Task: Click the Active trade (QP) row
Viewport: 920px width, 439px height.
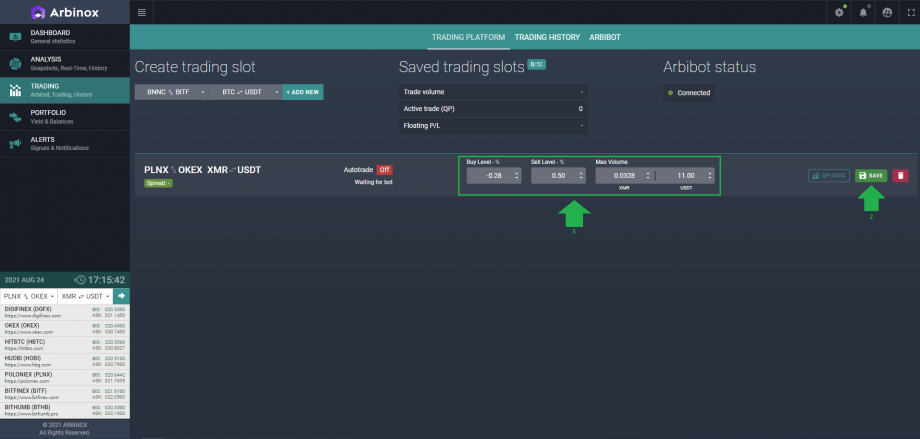Action: pyautogui.click(x=493, y=109)
